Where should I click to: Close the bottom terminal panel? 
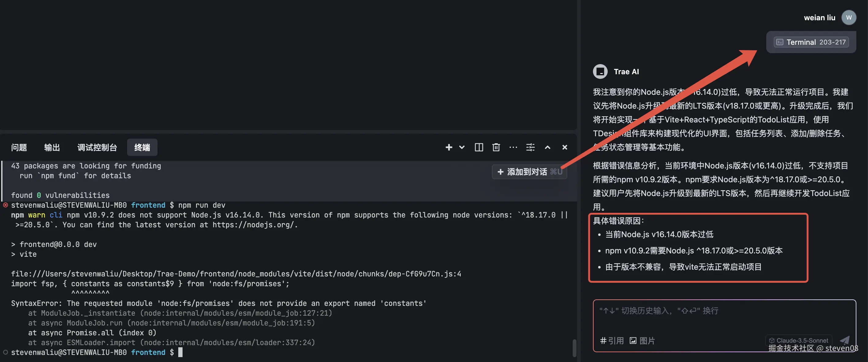[x=565, y=148]
